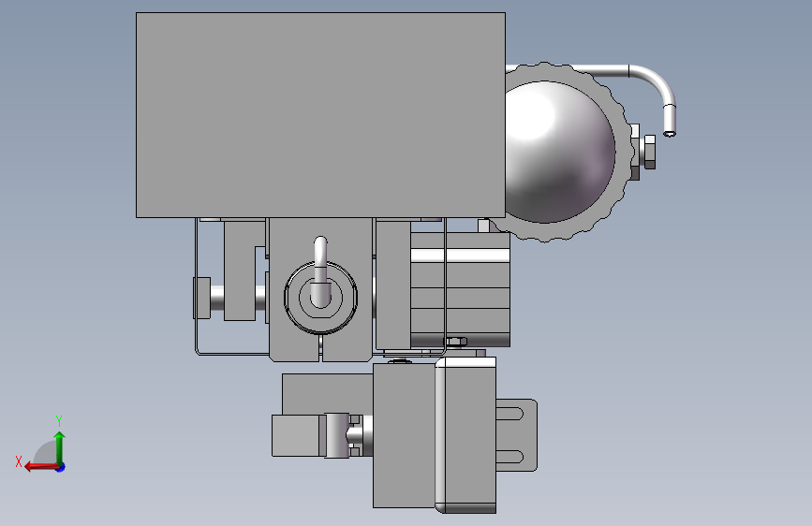This screenshot has width=812, height=526.
Task: Click the 'Y' label on the triad
Action: [59, 420]
